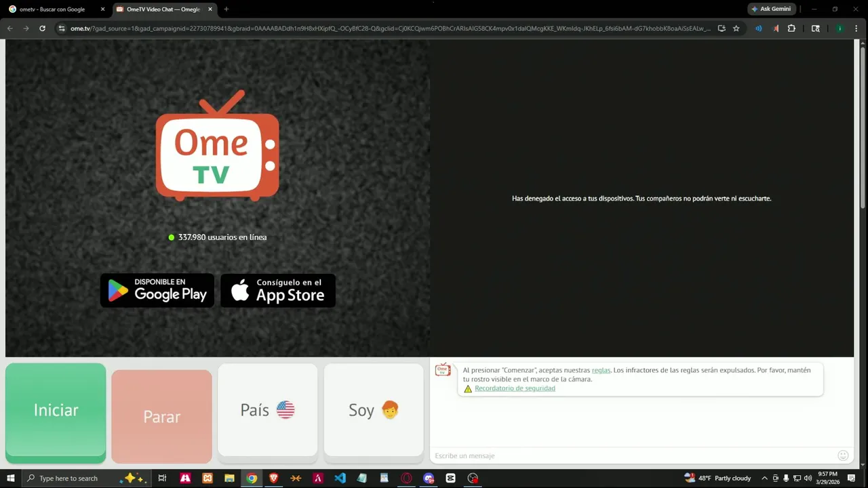
Task: Open the volume control in tray
Action: 808,478
